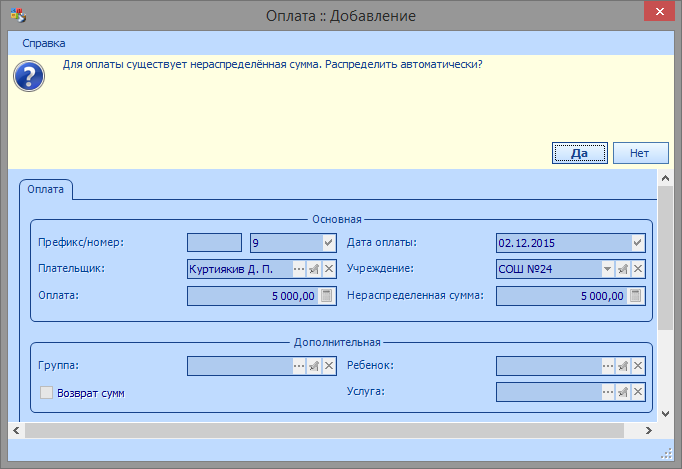Clear the Плательщик field with X
Image resolution: width=682 pixels, height=469 pixels.
click(x=329, y=269)
